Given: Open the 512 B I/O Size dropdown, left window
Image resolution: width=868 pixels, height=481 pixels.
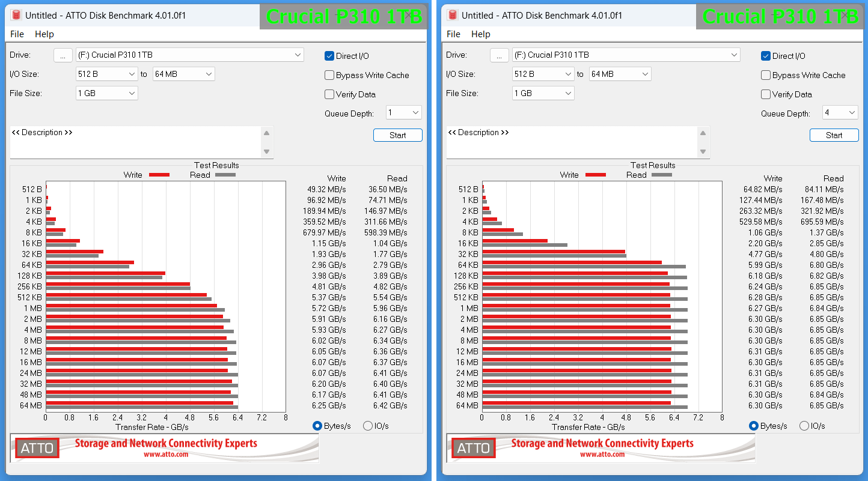Looking at the screenshot, I should 107,74.
